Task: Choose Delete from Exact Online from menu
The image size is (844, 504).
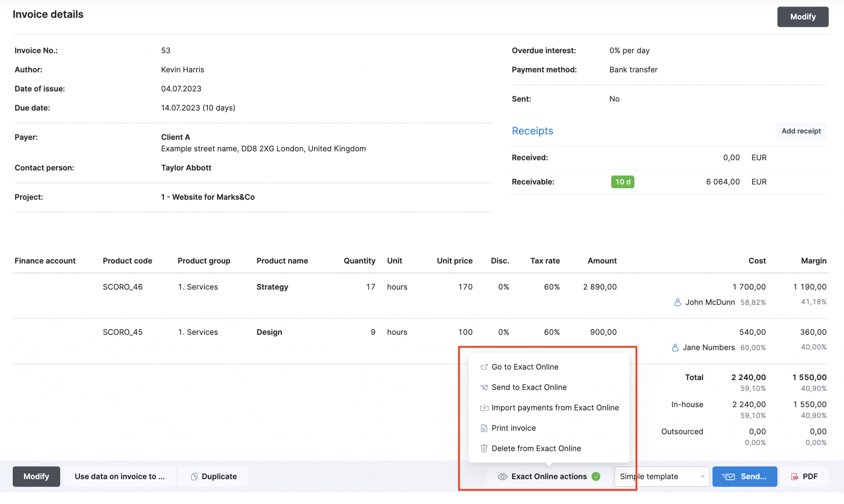Action: click(536, 448)
